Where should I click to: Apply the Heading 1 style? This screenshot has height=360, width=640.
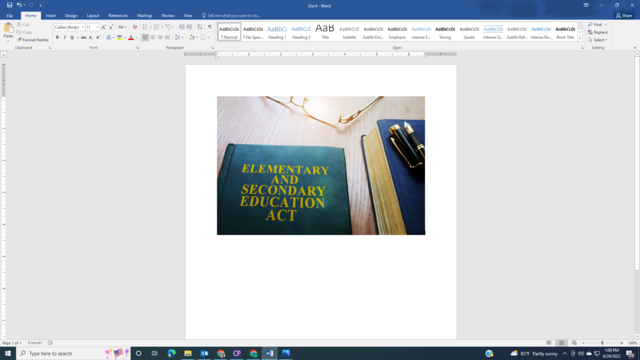277,32
